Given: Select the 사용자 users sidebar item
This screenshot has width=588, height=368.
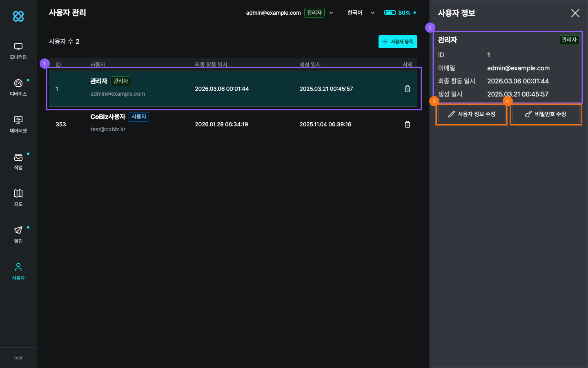Looking at the screenshot, I should point(18,272).
